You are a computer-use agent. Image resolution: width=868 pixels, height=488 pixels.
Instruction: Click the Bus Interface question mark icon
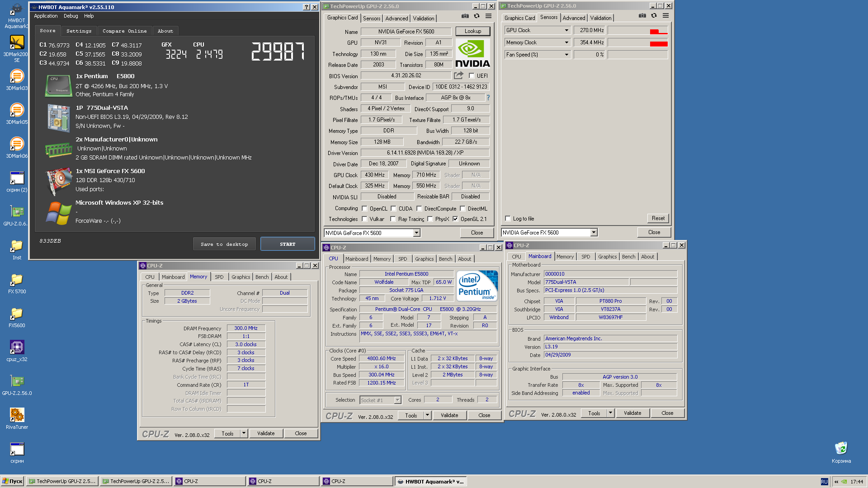coord(488,98)
